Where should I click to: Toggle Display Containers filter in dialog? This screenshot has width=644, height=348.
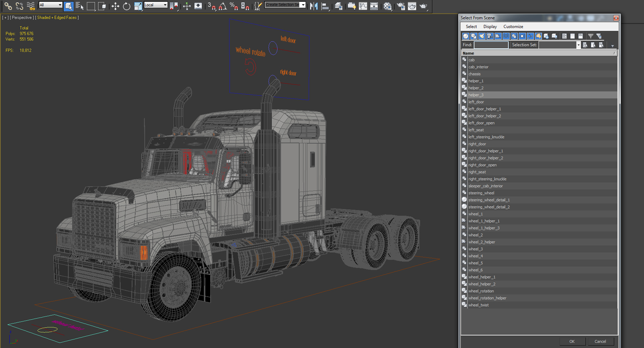(538, 36)
